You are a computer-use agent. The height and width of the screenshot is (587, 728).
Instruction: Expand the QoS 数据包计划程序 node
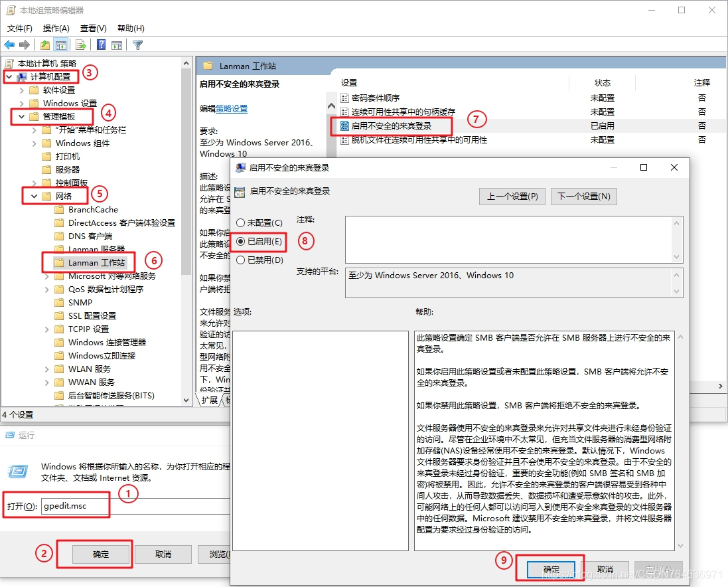point(47,290)
